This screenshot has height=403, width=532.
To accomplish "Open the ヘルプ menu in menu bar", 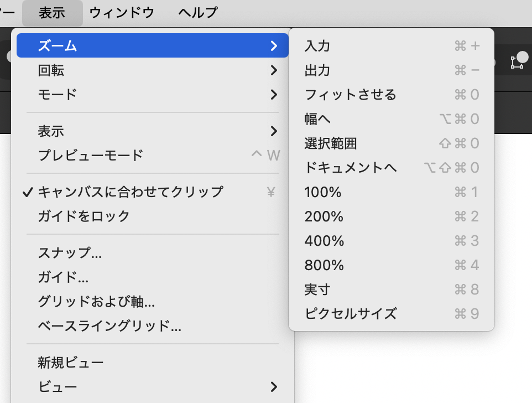I will click(197, 13).
